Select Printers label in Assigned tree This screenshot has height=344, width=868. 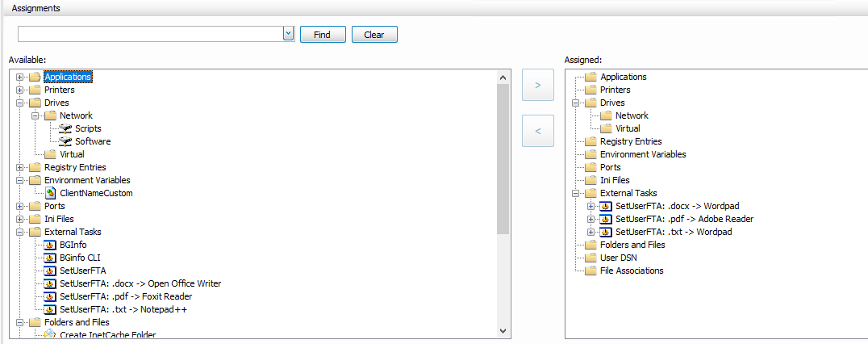pos(616,90)
